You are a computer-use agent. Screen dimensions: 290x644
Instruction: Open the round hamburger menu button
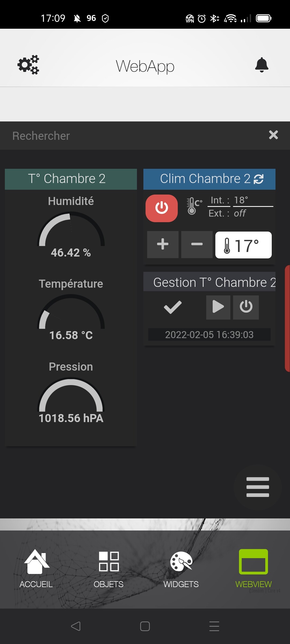pyautogui.click(x=258, y=487)
